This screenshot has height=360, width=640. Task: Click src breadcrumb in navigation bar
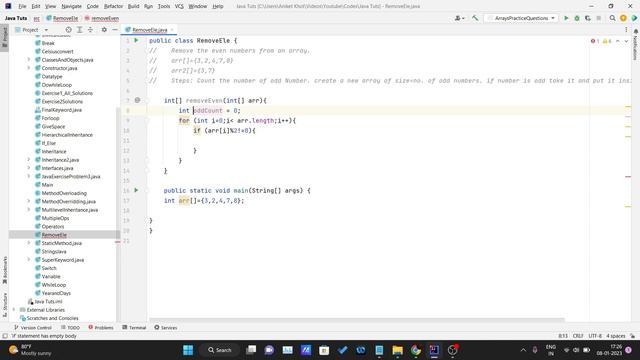pyautogui.click(x=36, y=18)
